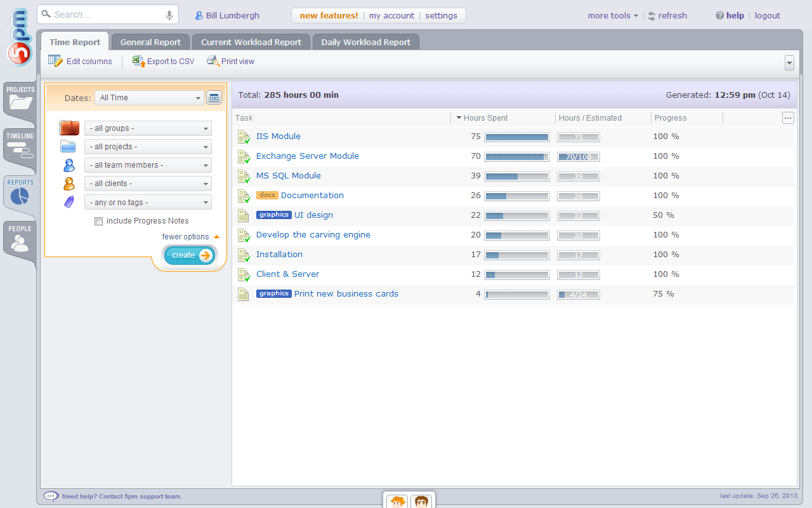Click the Exchange Server Module 70/100 bar
The width and height of the screenshot is (812, 508).
click(x=579, y=156)
